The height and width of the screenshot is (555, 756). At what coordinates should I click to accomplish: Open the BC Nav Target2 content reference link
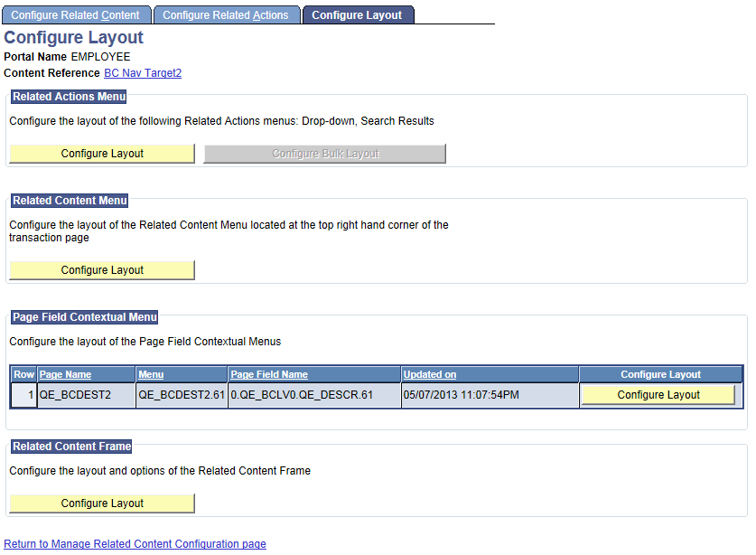pyautogui.click(x=142, y=73)
